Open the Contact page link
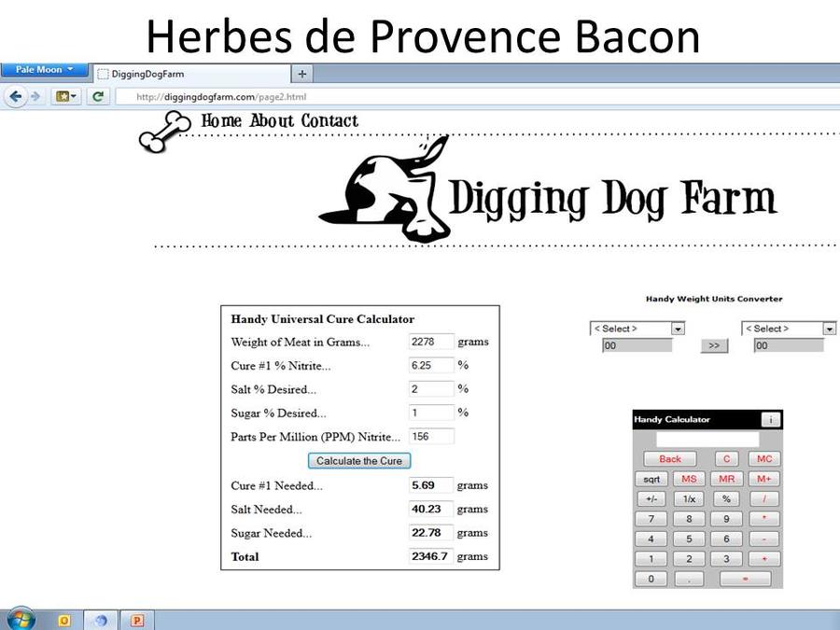 pos(329,121)
